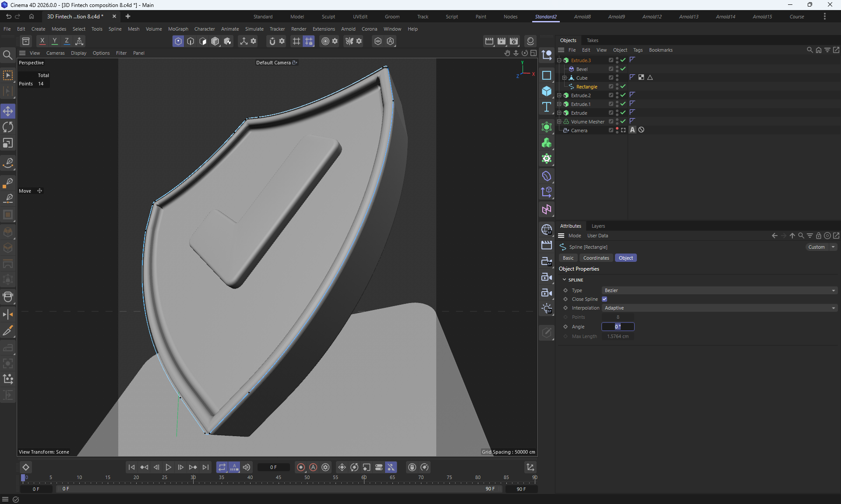
Task: Uncheck the Close Spline checkbox
Action: point(604,299)
